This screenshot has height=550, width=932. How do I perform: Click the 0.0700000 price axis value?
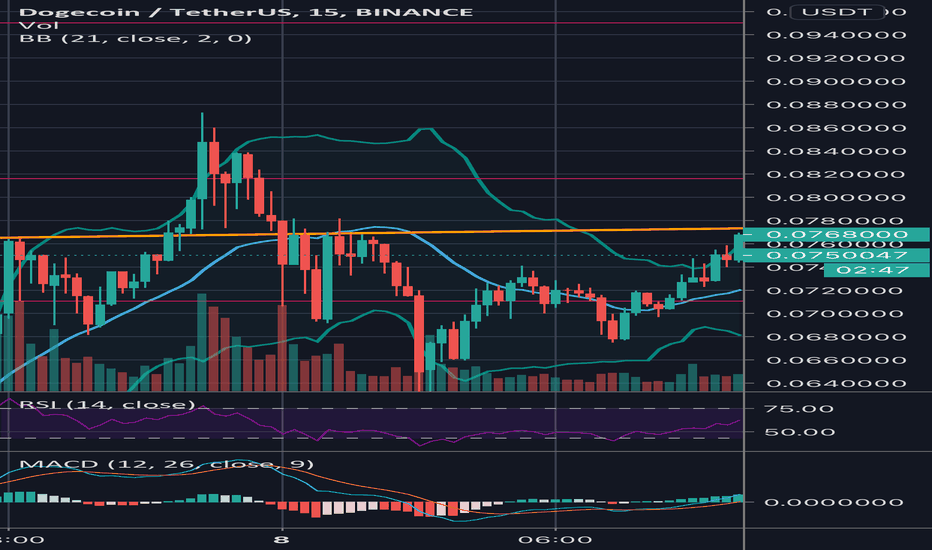pos(836,313)
